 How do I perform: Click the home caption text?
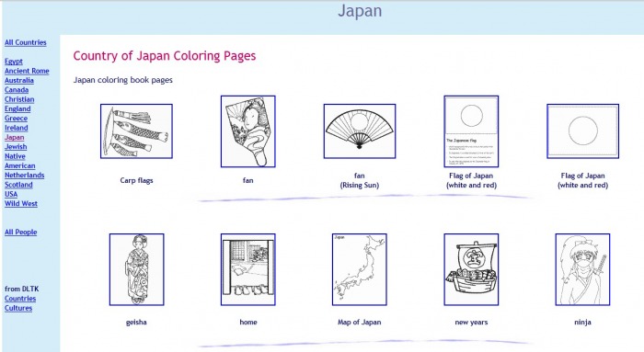pyautogui.click(x=248, y=322)
